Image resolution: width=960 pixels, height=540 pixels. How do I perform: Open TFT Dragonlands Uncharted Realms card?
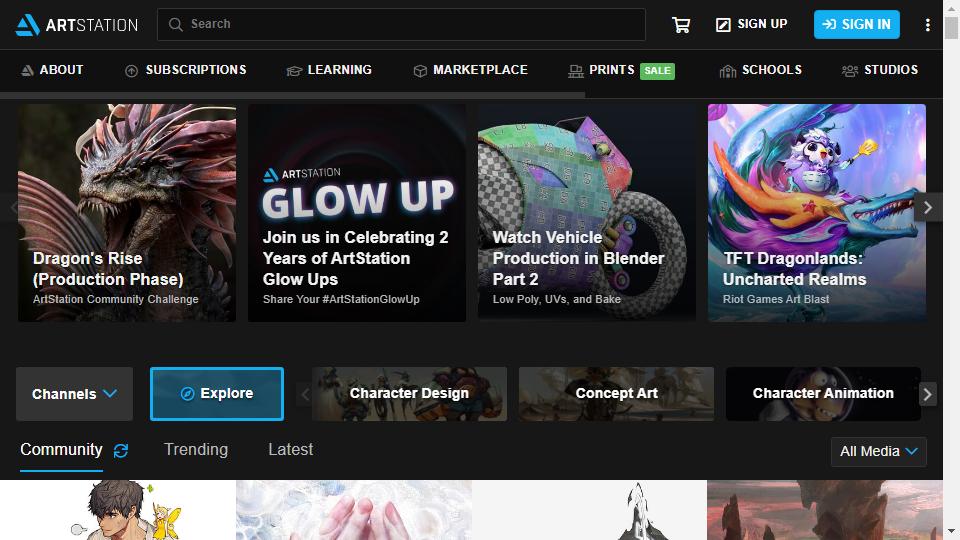[817, 212]
